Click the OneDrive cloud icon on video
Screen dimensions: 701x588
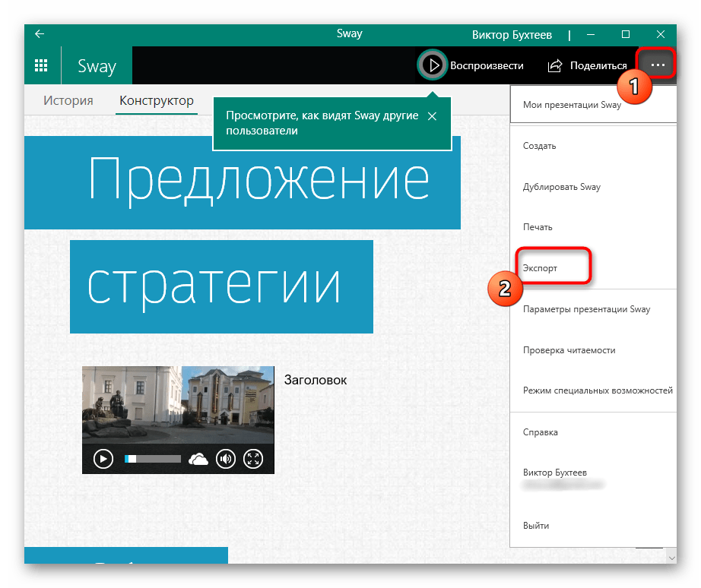click(x=198, y=459)
